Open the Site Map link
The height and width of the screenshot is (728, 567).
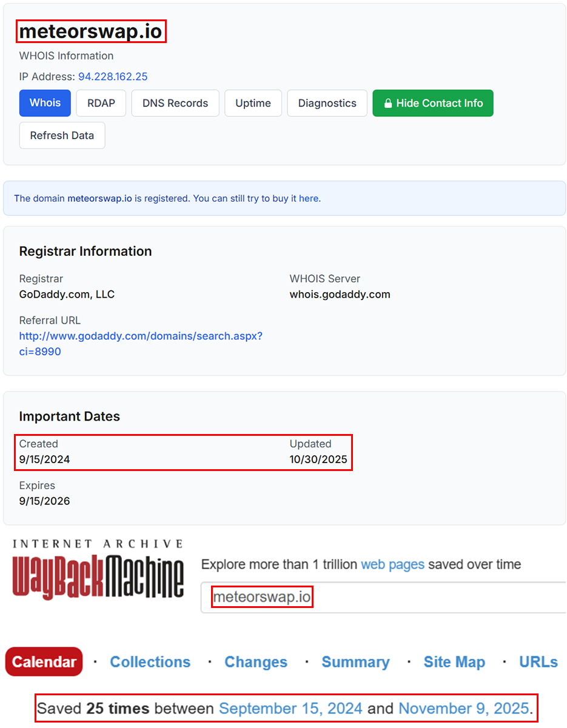click(x=454, y=661)
